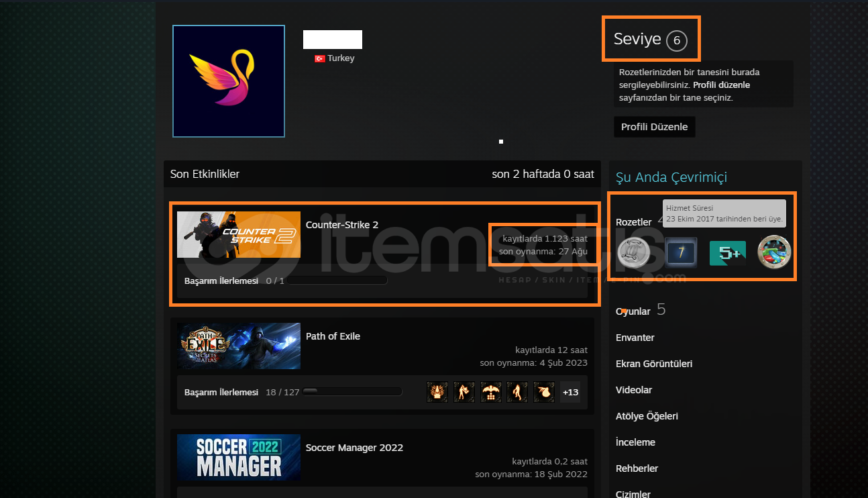The height and width of the screenshot is (498, 868).
Task: Open the walking figure achievement icon
Action: tap(517, 392)
